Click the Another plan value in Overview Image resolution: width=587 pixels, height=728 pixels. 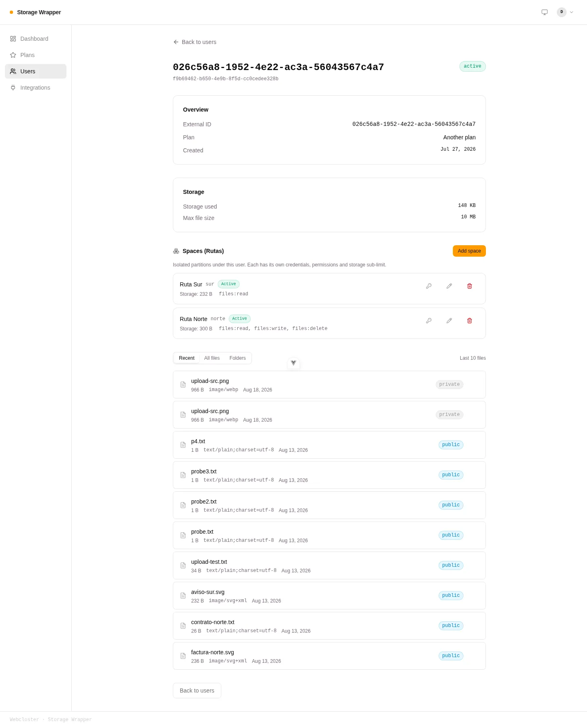pyautogui.click(x=459, y=137)
